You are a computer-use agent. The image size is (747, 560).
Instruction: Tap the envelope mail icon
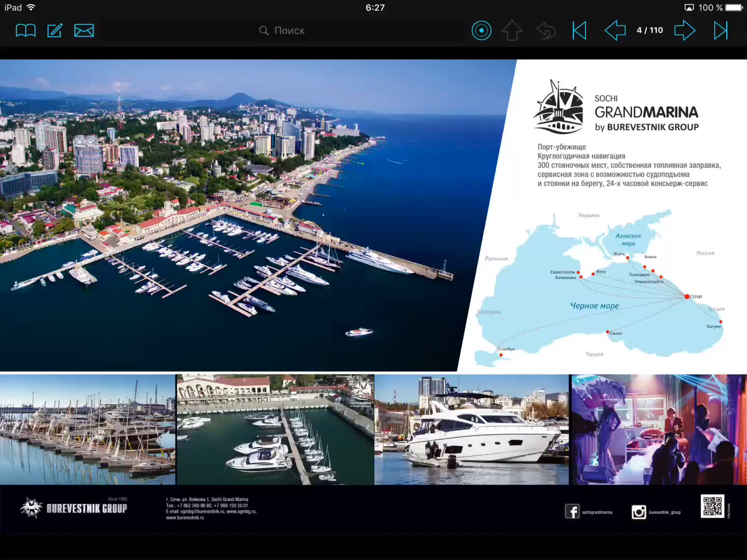tap(84, 31)
